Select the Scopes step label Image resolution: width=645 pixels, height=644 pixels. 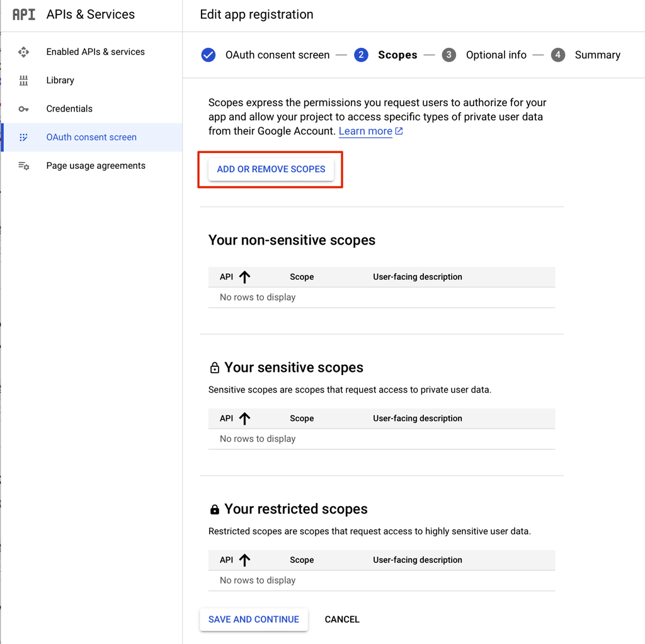[397, 55]
